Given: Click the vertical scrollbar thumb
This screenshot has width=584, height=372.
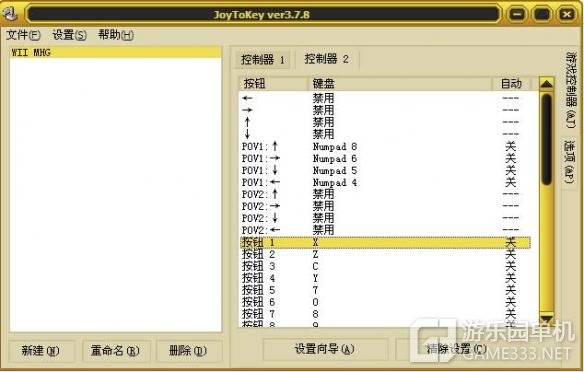Looking at the screenshot, I should point(547,139).
